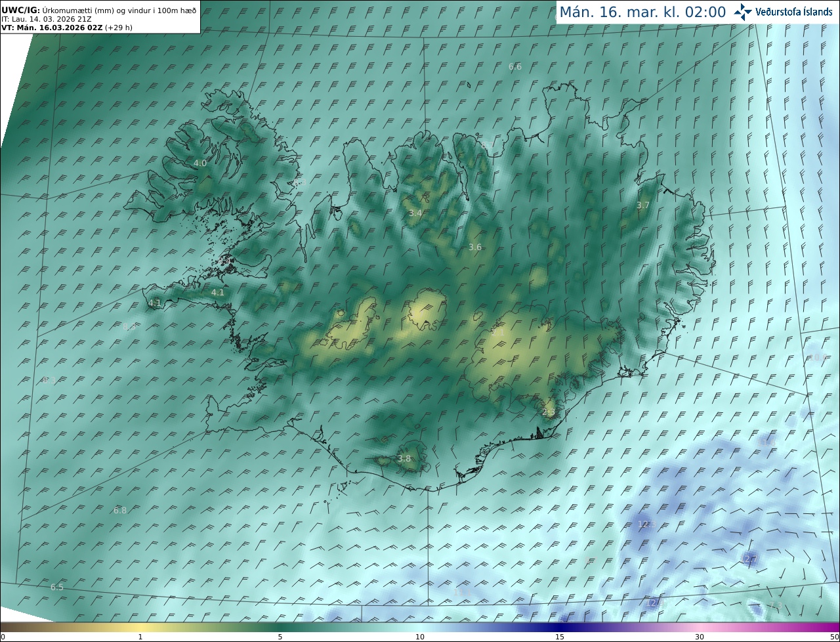Click the 3.4 value in north Iceland
The width and height of the screenshot is (840, 642).
415,213
